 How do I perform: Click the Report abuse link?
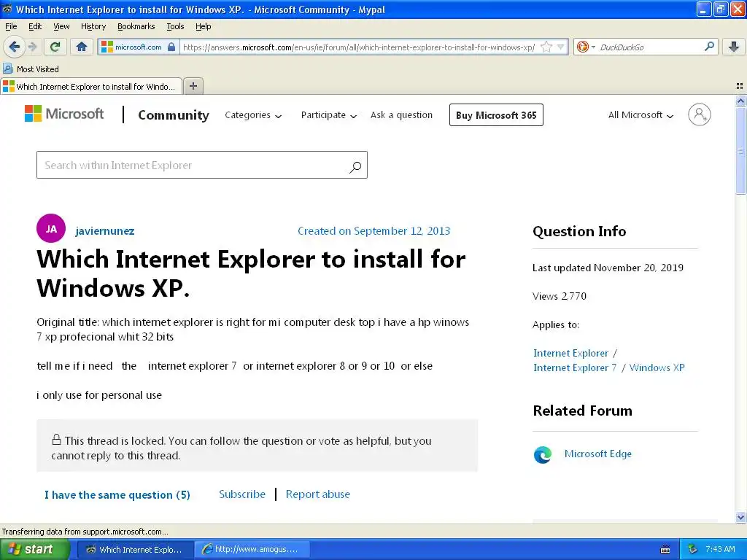coord(318,494)
